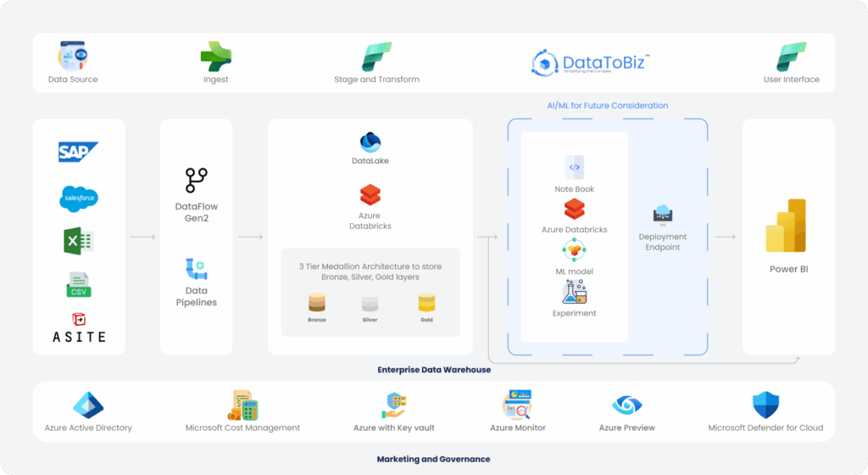Click the Note Book code icon
The width and height of the screenshot is (868, 475).
[x=574, y=167]
